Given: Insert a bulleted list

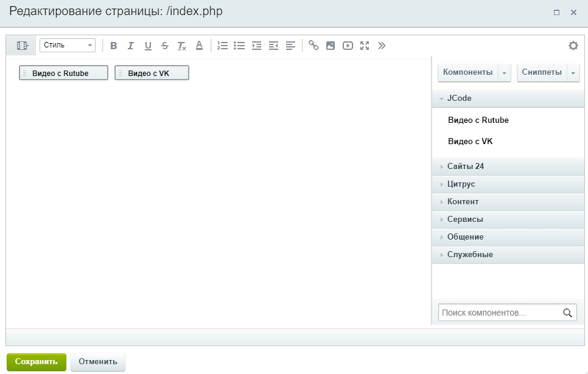Looking at the screenshot, I should [x=239, y=46].
